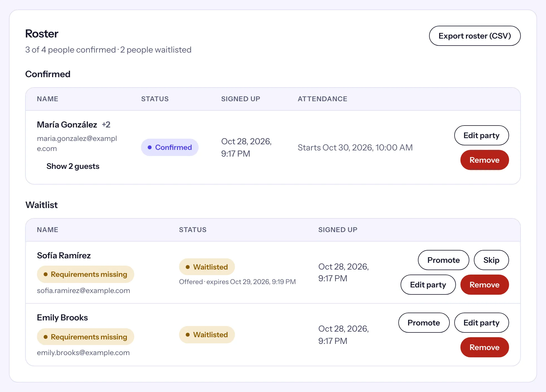Click Confirmed table NAME header
Image resolution: width=546 pixels, height=392 pixels.
[x=48, y=99]
